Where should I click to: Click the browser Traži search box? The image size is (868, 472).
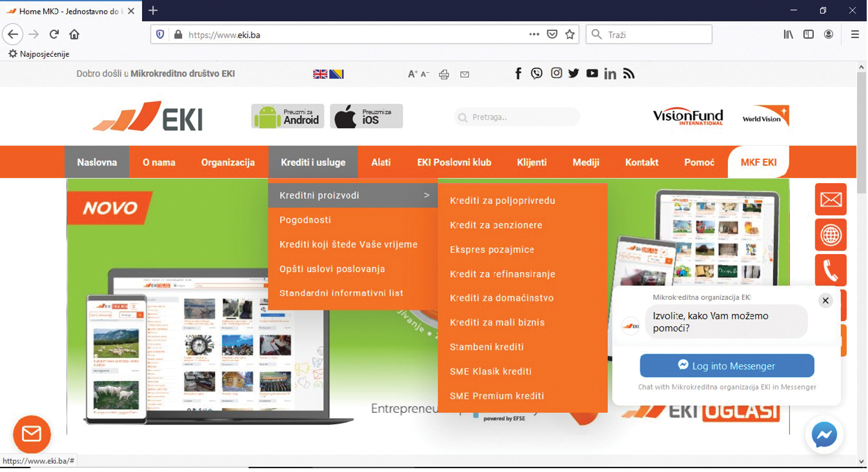(649, 34)
